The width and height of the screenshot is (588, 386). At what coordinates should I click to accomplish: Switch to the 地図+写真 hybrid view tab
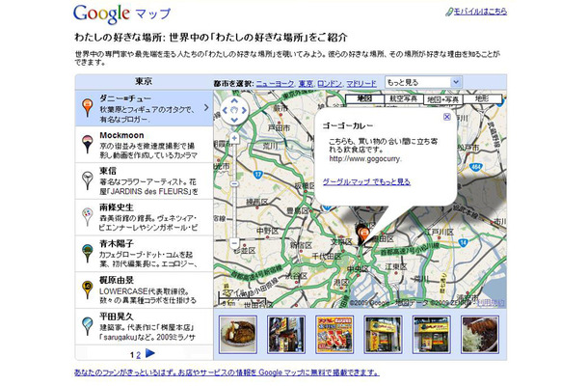pyautogui.click(x=442, y=99)
